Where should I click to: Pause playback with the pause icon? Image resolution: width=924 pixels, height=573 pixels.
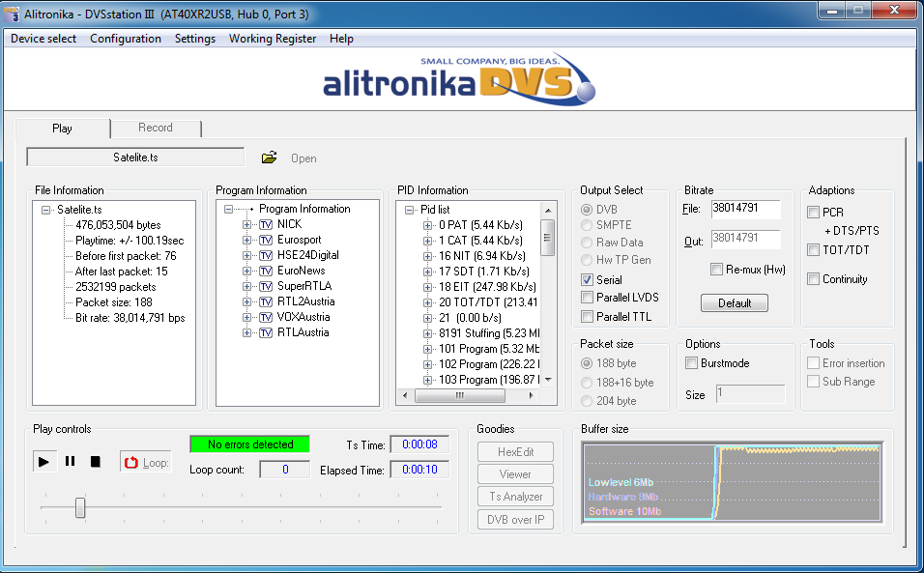70,462
